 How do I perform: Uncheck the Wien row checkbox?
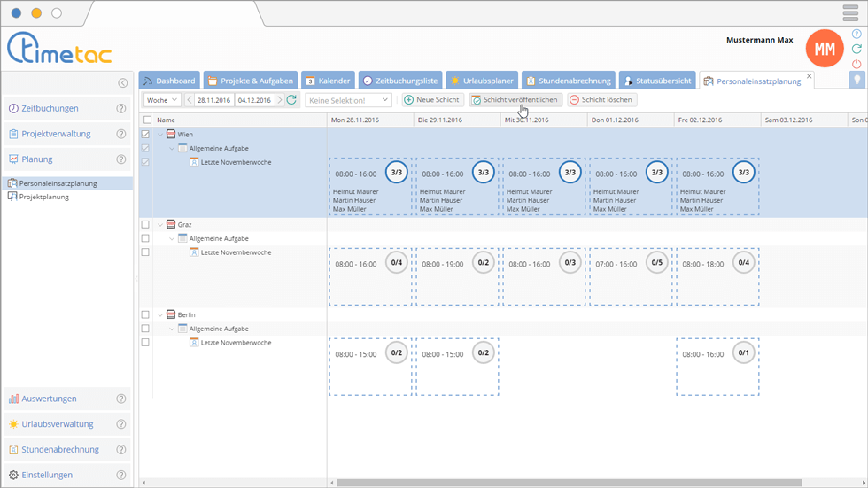click(146, 135)
